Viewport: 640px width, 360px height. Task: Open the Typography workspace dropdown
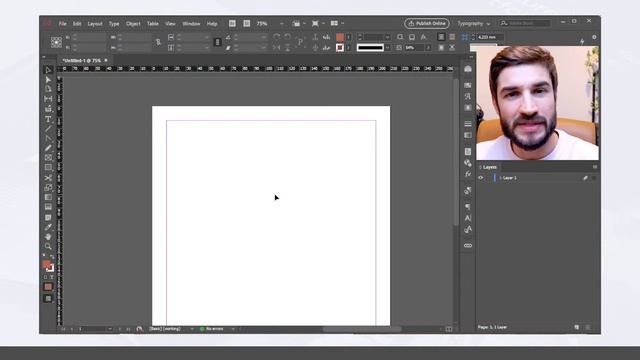[473, 24]
